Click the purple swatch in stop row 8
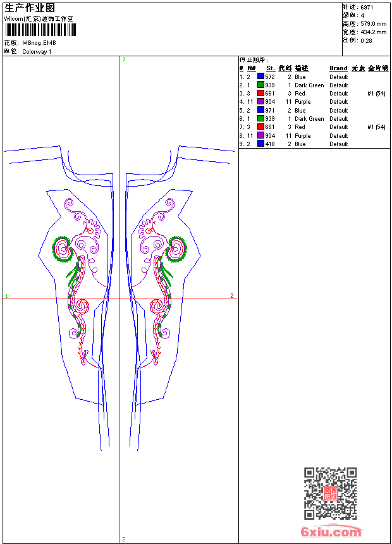 (261, 135)
